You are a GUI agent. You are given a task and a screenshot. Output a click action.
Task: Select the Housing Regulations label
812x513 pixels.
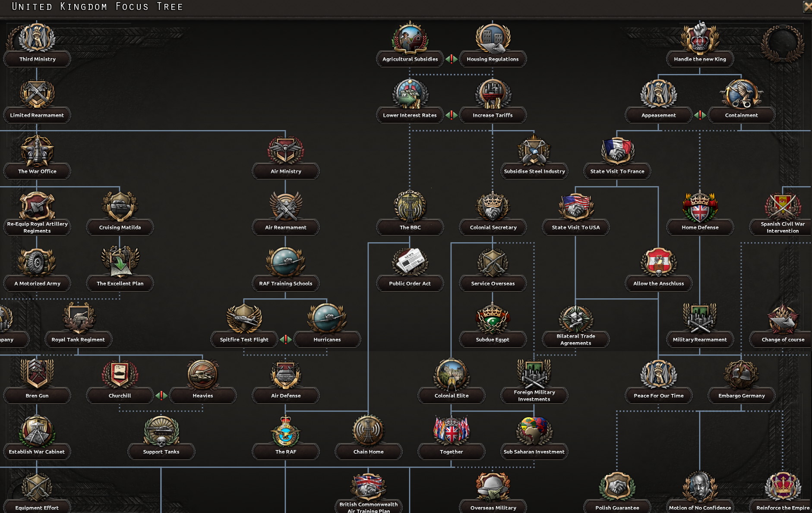[x=493, y=59]
